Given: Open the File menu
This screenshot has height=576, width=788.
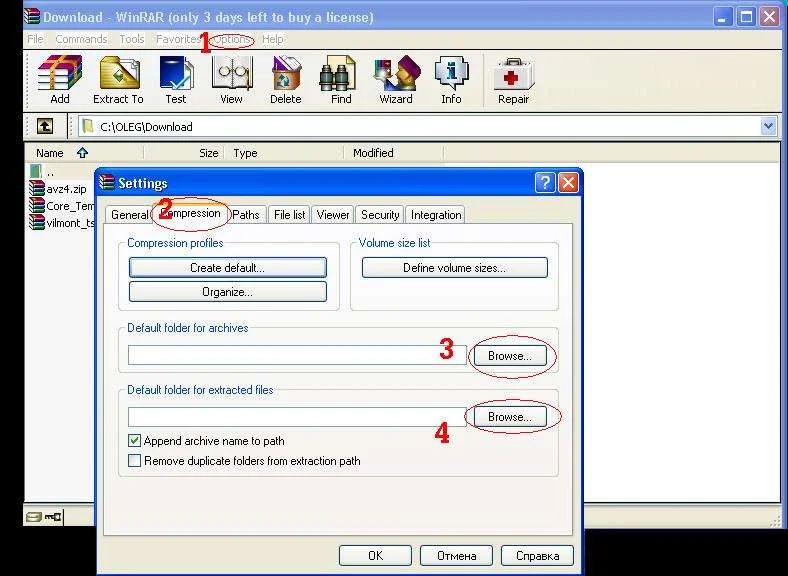Looking at the screenshot, I should 35,39.
